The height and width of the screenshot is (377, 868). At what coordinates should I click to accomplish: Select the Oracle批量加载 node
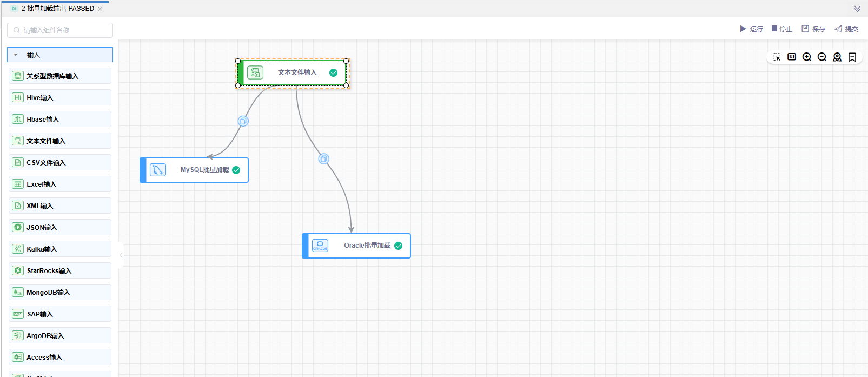357,246
